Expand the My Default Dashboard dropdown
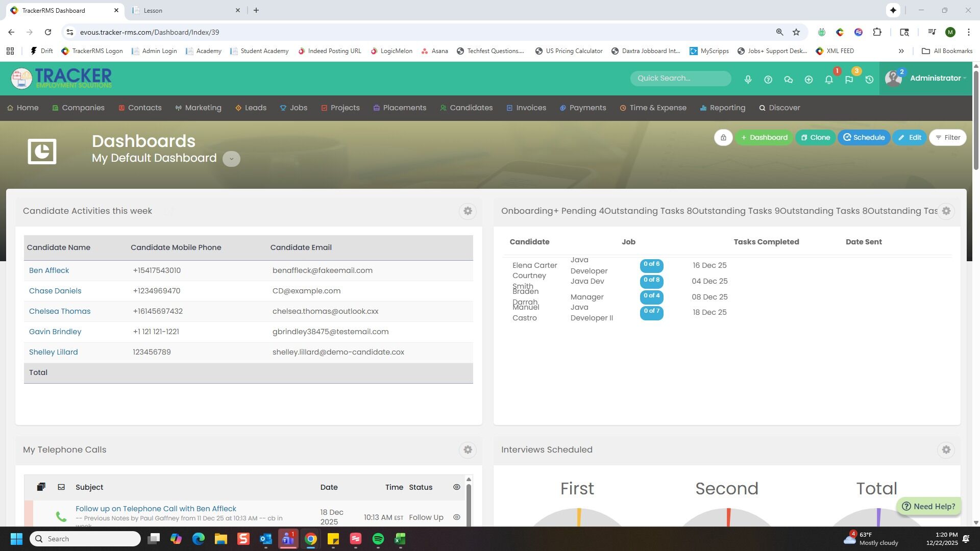The width and height of the screenshot is (980, 551). [x=231, y=159]
